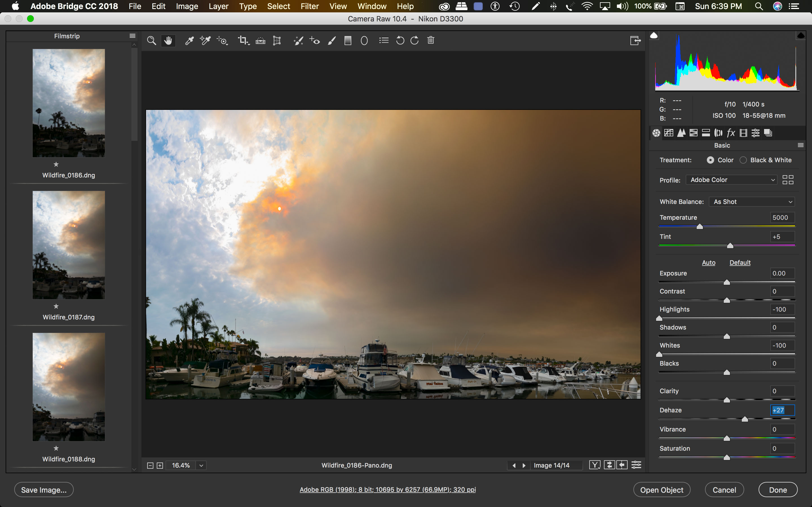Open the Image menu

tap(186, 6)
